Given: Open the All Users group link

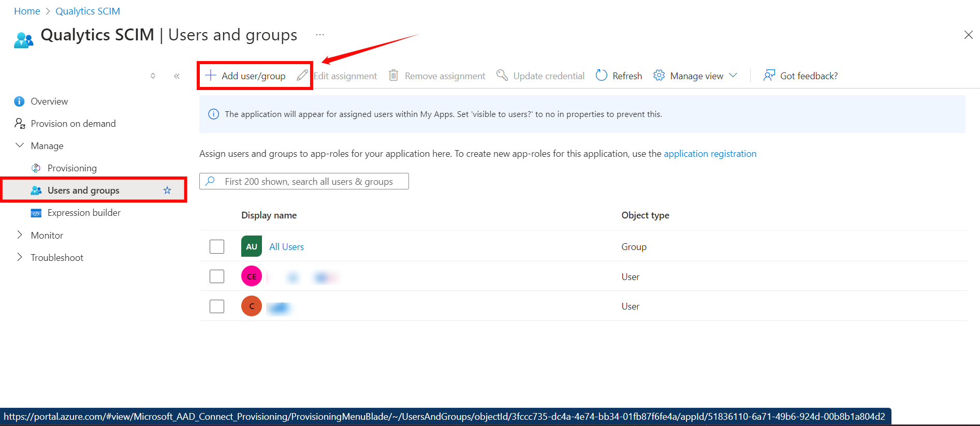Looking at the screenshot, I should 286,247.
